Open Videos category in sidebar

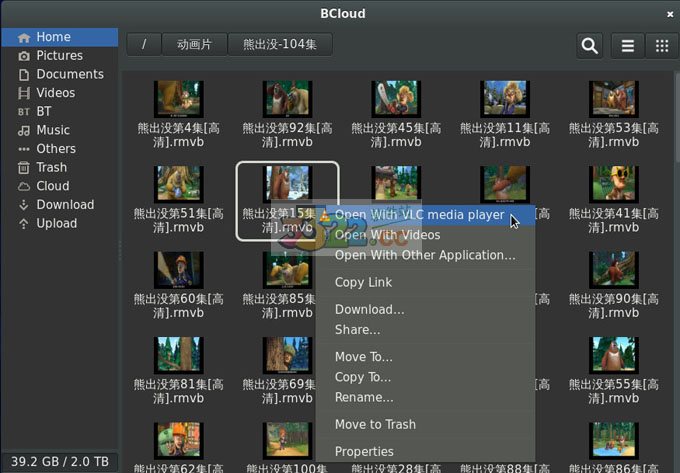[59, 93]
